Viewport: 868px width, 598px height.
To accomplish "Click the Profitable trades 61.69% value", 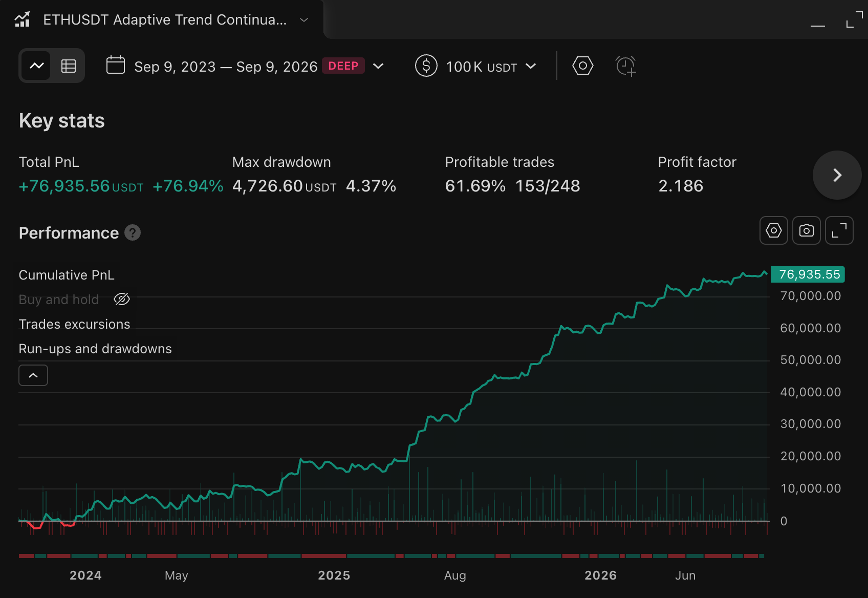I will pyautogui.click(x=475, y=186).
